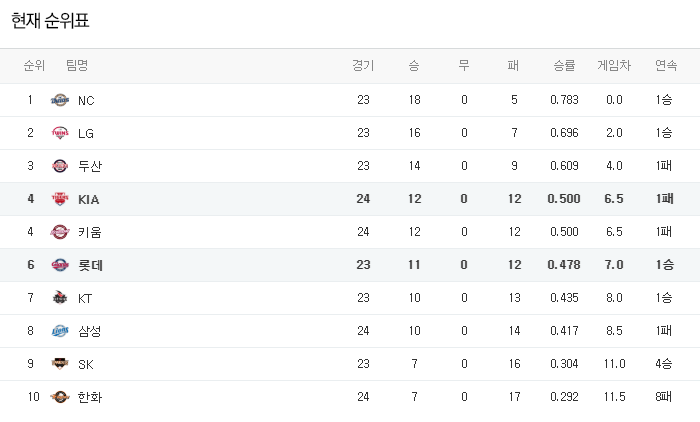Click the Hanwha (한화) Eagles logo

click(60, 397)
